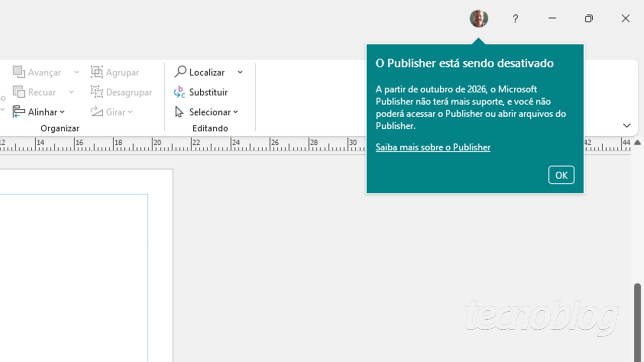Expand the Girar rotate options
The width and height of the screenshot is (644, 362).
click(130, 112)
